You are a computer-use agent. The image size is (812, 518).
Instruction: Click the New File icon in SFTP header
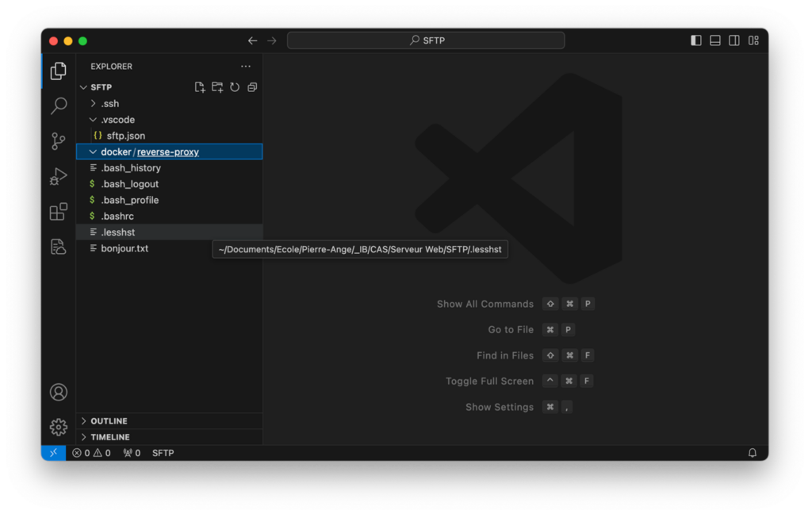pyautogui.click(x=200, y=87)
